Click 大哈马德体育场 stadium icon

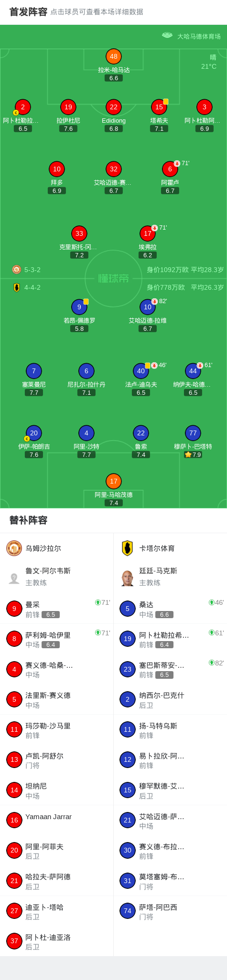[167, 35]
